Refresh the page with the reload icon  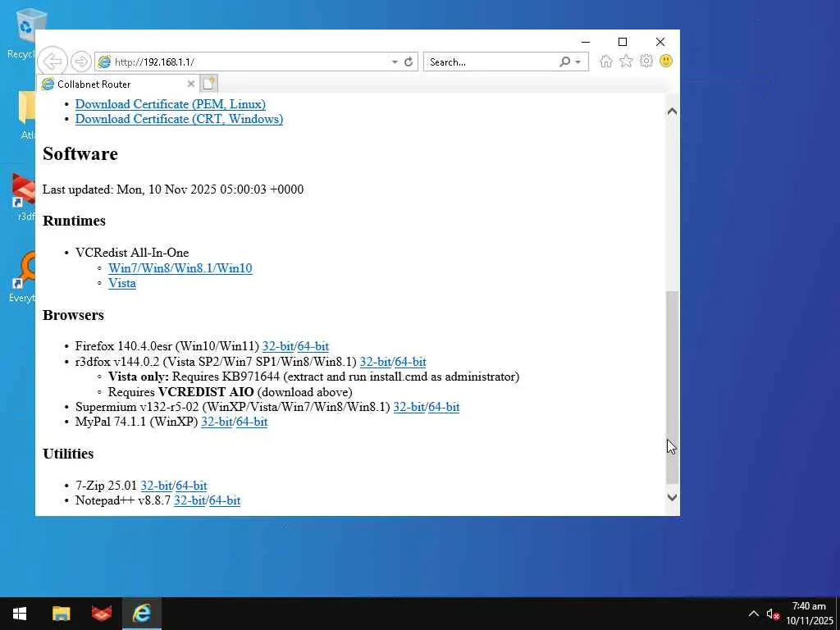point(409,62)
